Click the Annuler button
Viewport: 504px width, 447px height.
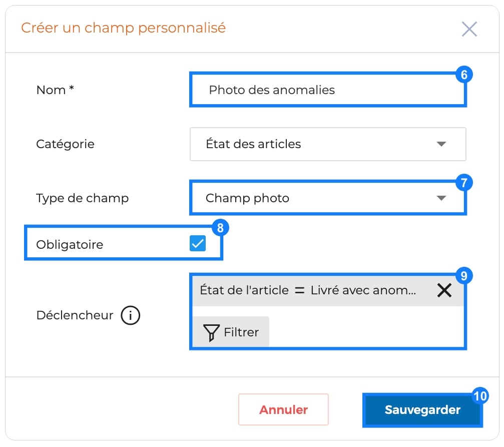[x=283, y=409]
